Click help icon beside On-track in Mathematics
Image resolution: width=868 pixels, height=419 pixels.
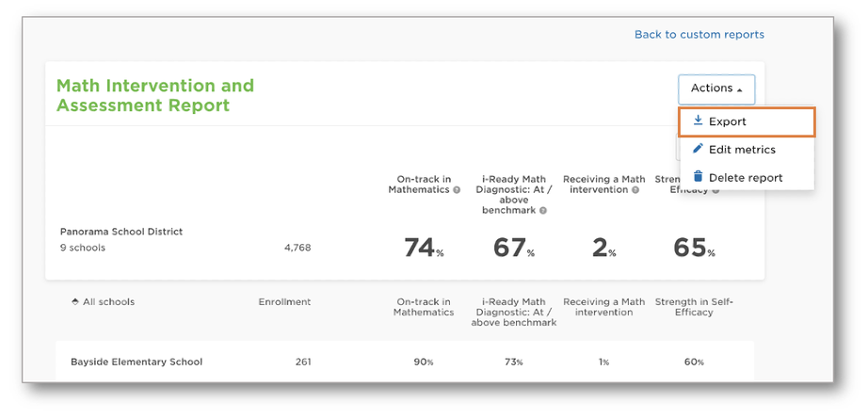coord(457,190)
